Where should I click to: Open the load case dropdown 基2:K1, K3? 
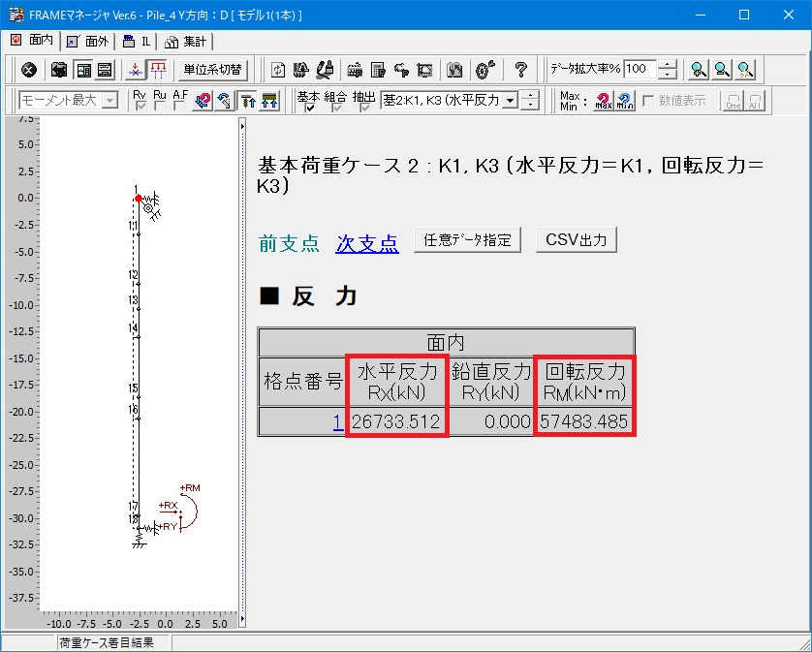tap(510, 101)
